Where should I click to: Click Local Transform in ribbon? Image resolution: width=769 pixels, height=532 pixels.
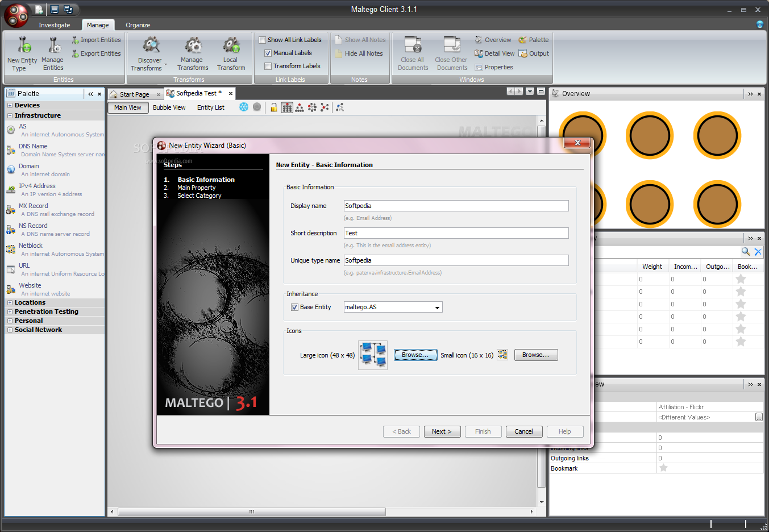pos(231,53)
